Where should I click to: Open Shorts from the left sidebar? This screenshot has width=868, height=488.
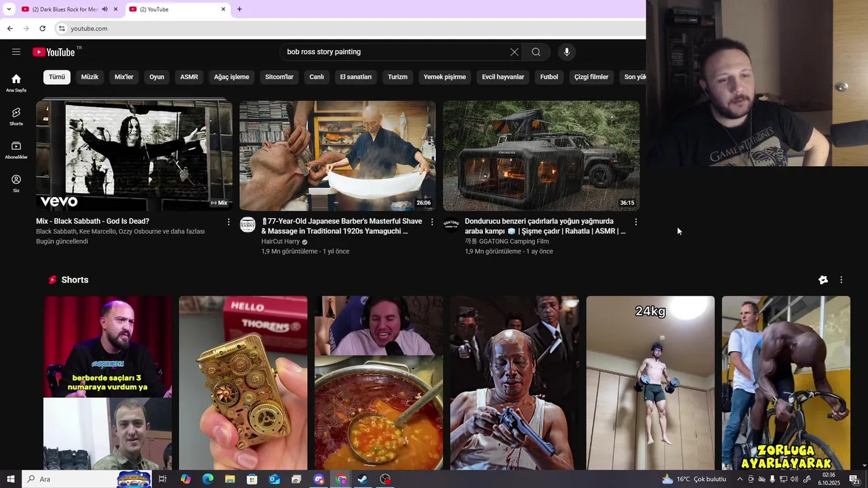point(16,117)
